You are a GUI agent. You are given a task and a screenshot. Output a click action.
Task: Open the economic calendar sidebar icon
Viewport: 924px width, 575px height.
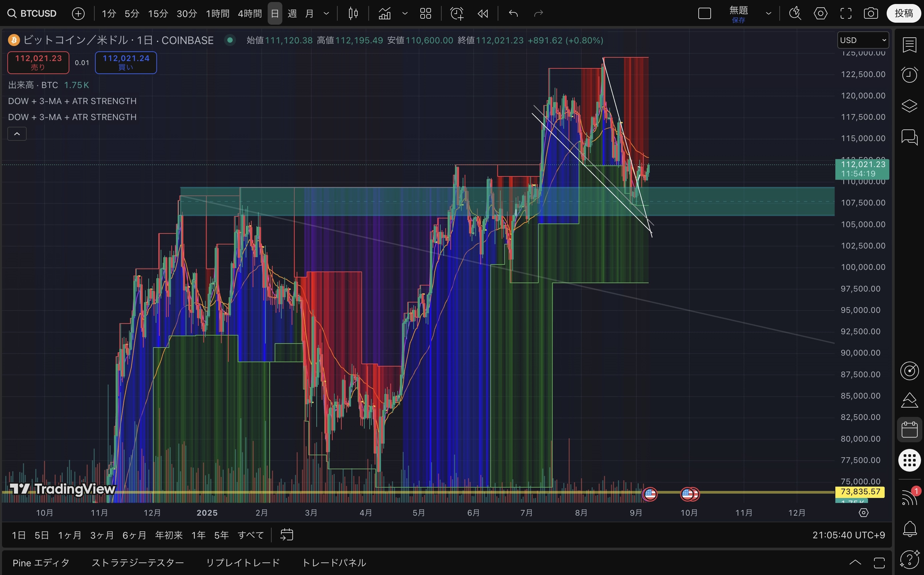[x=910, y=430]
